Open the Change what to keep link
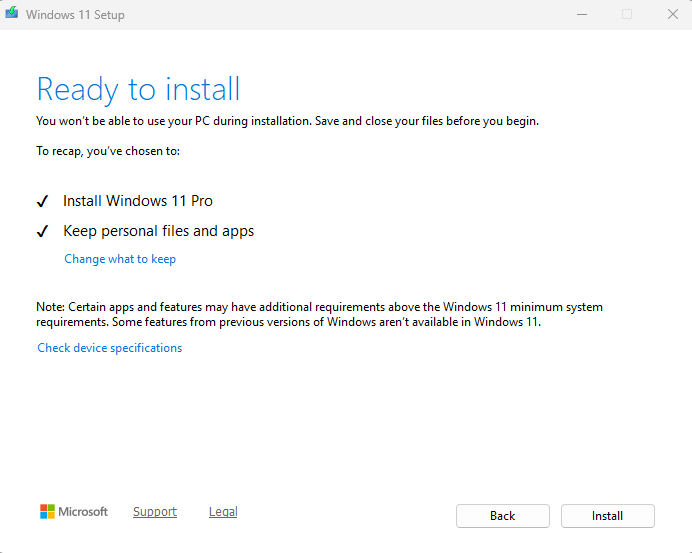This screenshot has height=553, width=692. click(x=120, y=259)
